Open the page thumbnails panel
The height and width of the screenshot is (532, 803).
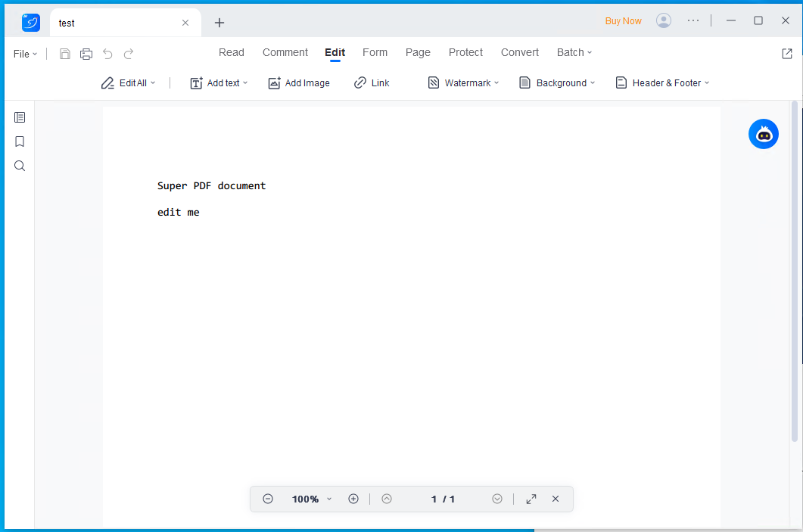point(20,117)
